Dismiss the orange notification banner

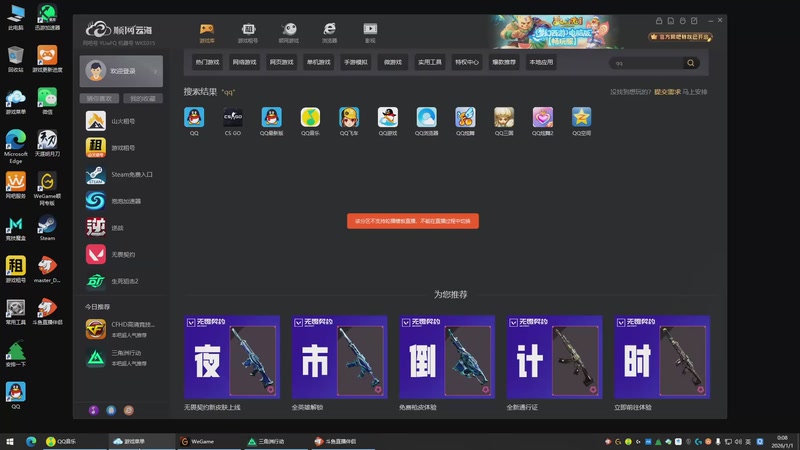(413, 221)
